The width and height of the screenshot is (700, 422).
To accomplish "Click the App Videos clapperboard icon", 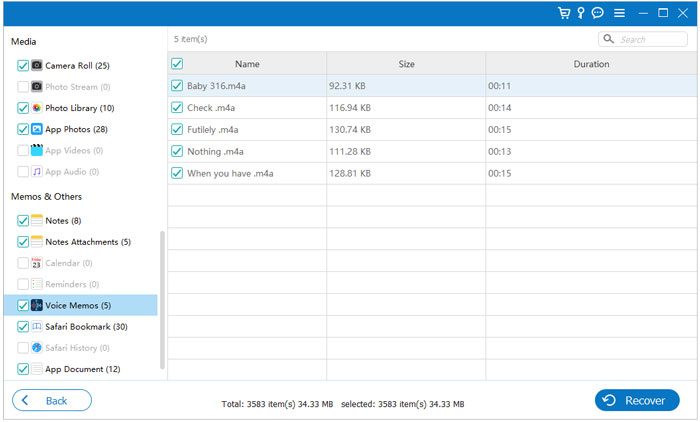I will (37, 150).
